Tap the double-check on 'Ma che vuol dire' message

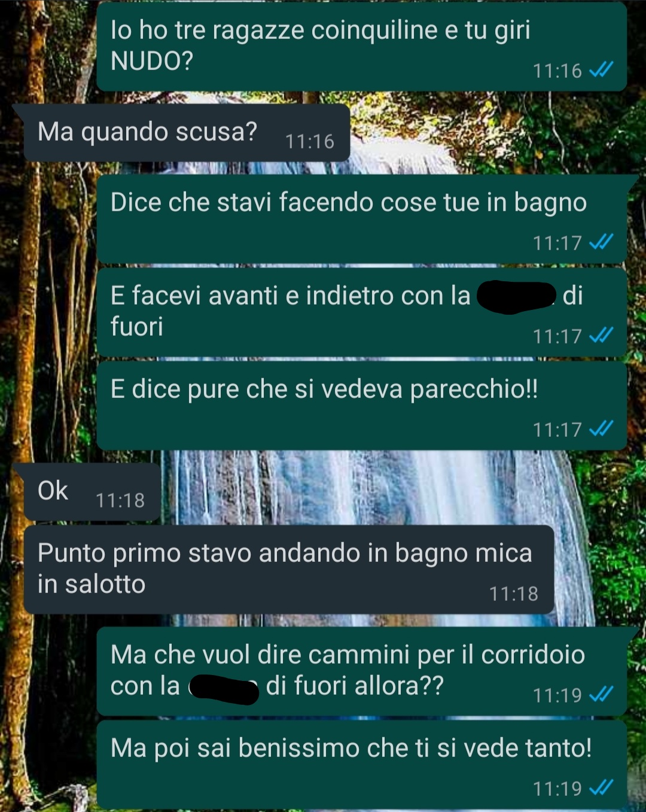click(x=601, y=695)
